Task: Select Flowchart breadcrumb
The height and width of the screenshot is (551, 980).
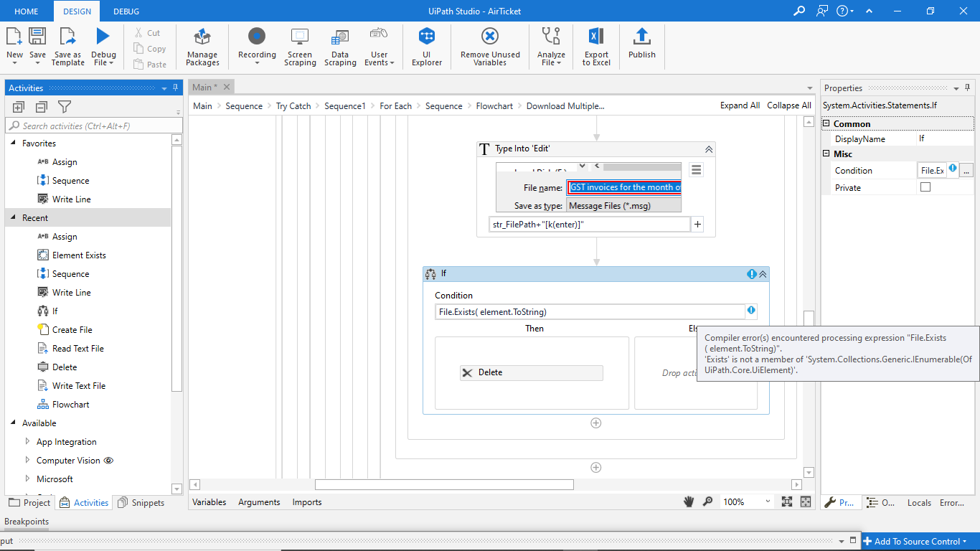Action: coord(494,105)
